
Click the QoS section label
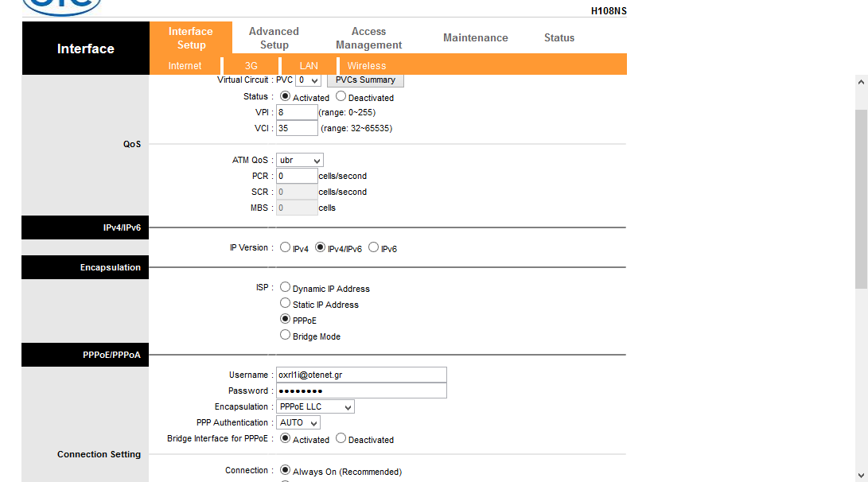[132, 144]
